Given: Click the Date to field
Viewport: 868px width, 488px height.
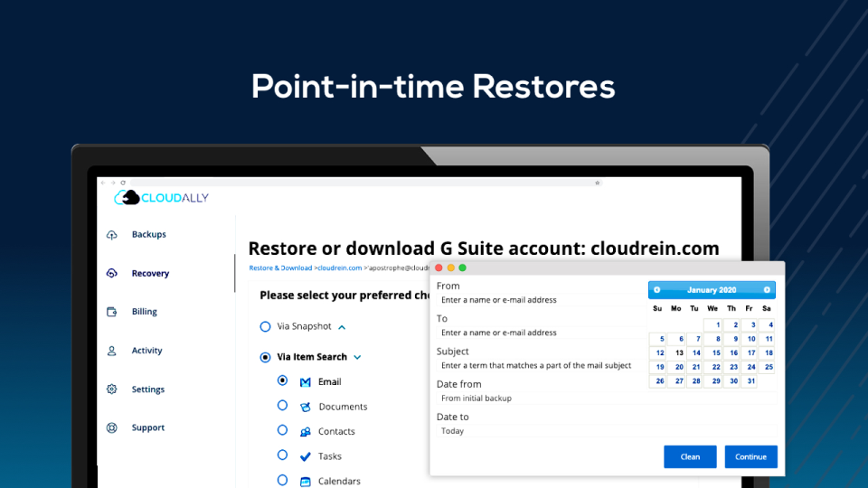Looking at the screenshot, I should (606, 431).
